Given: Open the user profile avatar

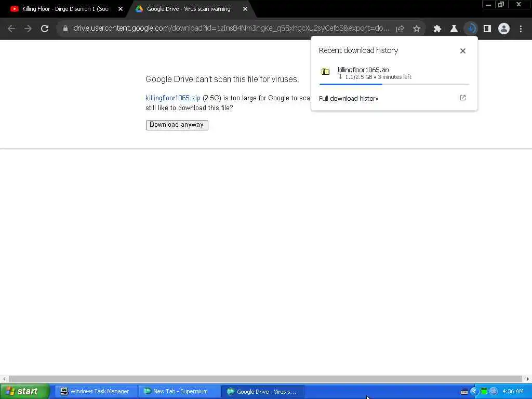Looking at the screenshot, I should coord(504,29).
